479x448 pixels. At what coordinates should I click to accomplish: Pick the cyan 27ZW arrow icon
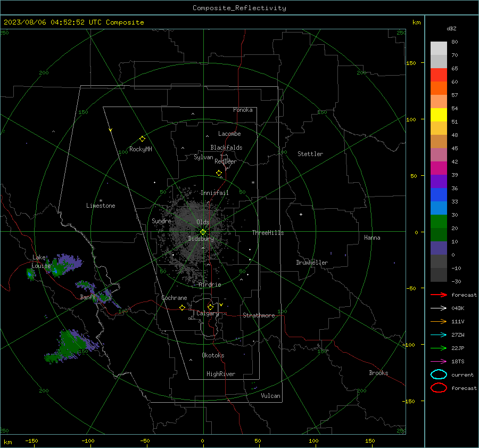pos(439,335)
